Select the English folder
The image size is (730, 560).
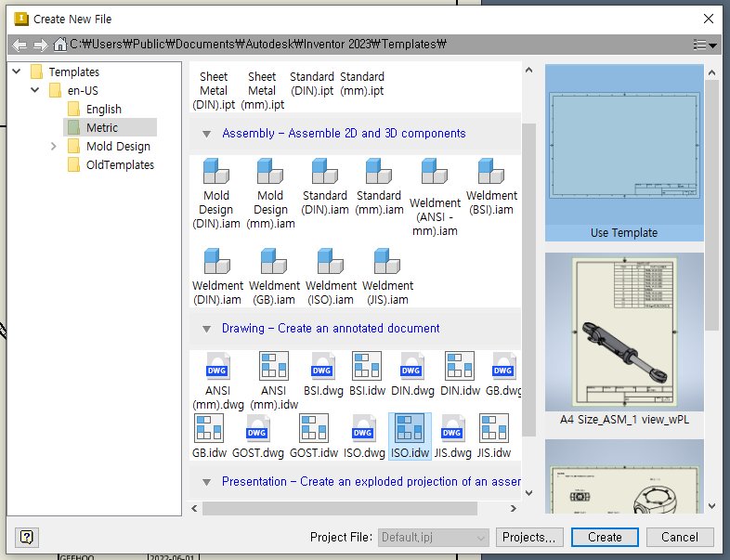[95, 109]
